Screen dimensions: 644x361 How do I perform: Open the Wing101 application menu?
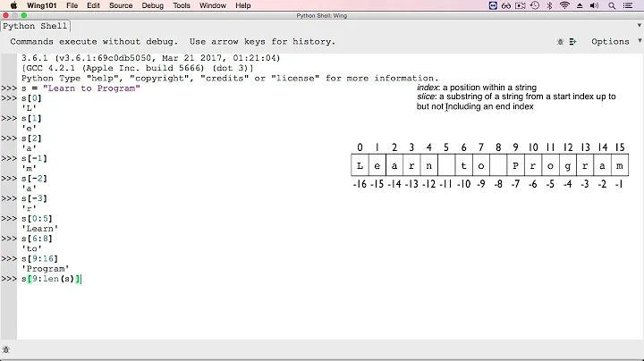pyautogui.click(x=41, y=5)
